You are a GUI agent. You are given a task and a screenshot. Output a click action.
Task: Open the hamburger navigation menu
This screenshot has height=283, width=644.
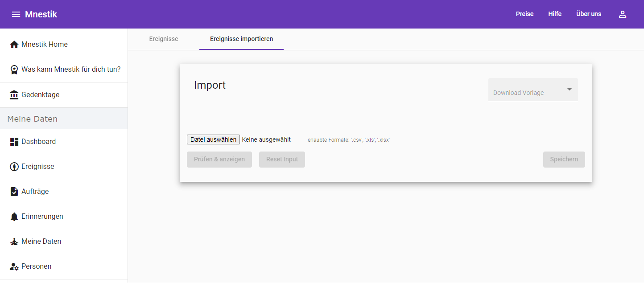click(16, 14)
